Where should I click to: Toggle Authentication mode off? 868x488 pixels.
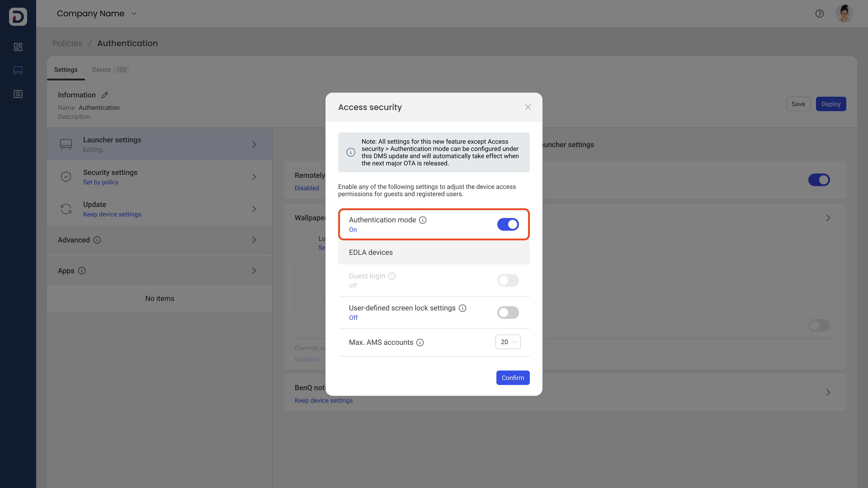point(508,224)
